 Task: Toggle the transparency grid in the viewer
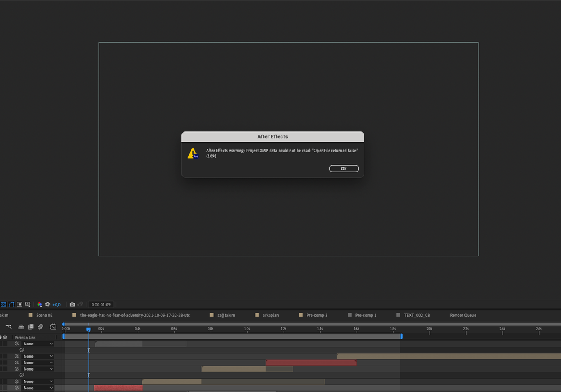pyautogui.click(x=3, y=304)
